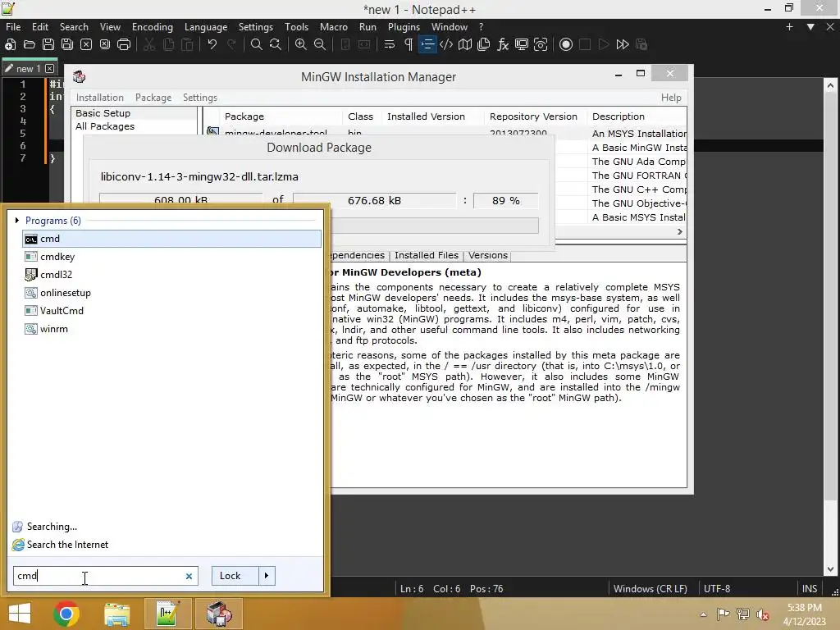This screenshot has width=840, height=630.
Task: Create a new file in Notepad++ toolbar
Action: (10, 44)
